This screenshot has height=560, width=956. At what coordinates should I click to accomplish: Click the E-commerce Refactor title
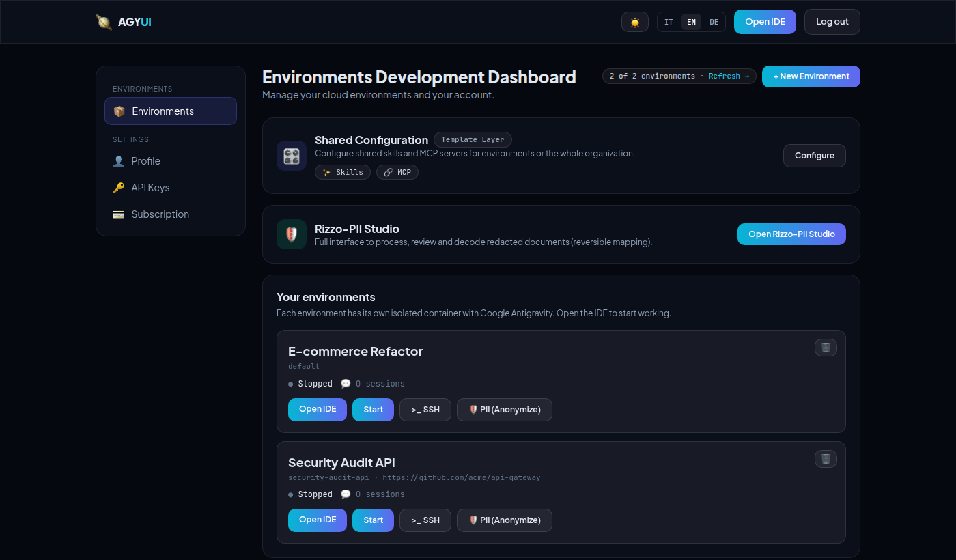tap(355, 352)
